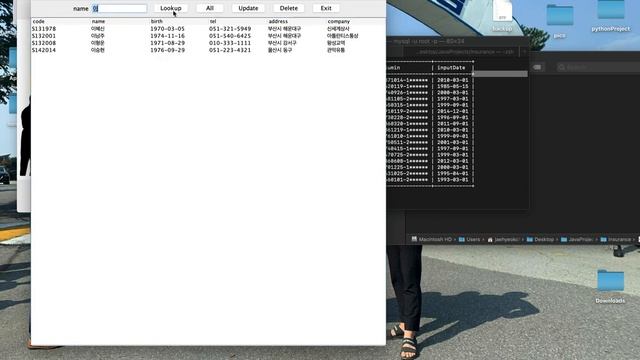Focus the name input field
This screenshot has height=360, width=640.
[x=119, y=8]
